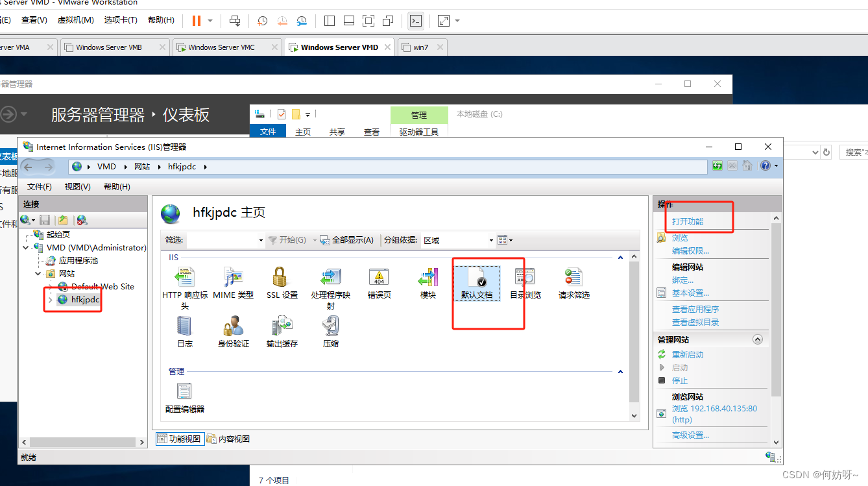Open the 文件(F) menu in IIS Manager

[x=40, y=187]
